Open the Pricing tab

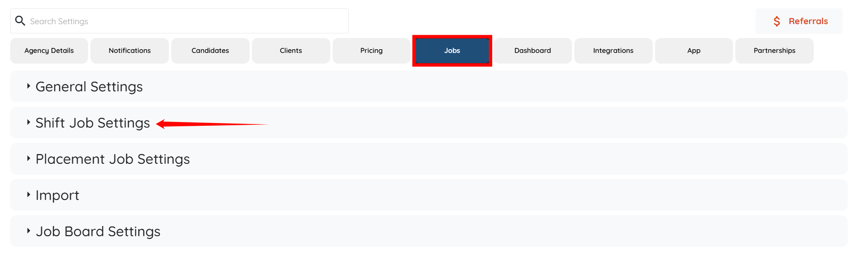[x=372, y=51]
